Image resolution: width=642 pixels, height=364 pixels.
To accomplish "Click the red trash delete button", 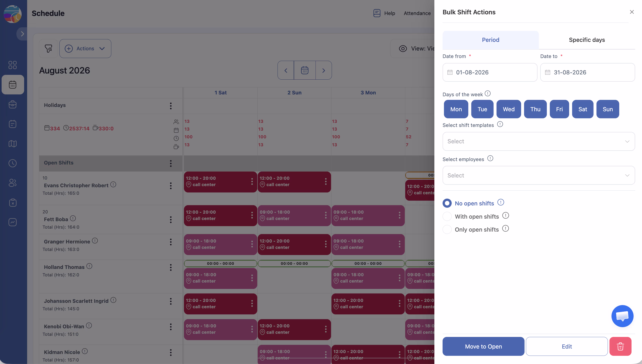I will coord(620,346).
